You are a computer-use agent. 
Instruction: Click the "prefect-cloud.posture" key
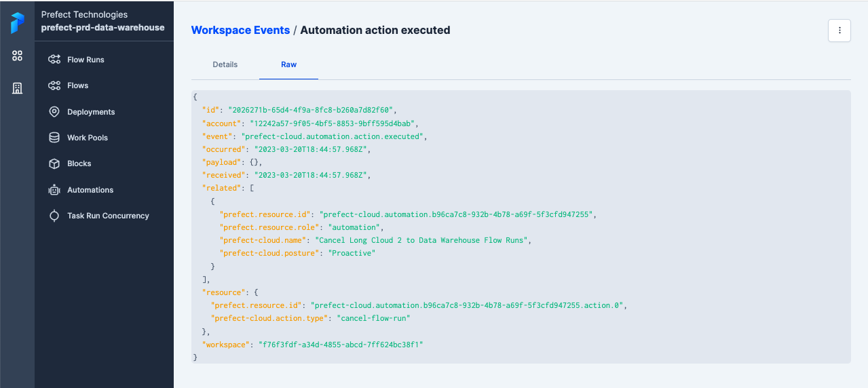click(269, 253)
